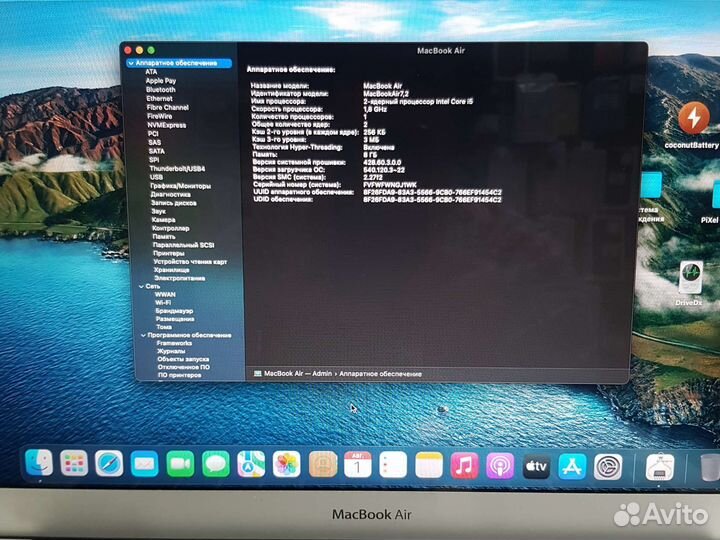Select WWAN under Сеть

point(165,294)
